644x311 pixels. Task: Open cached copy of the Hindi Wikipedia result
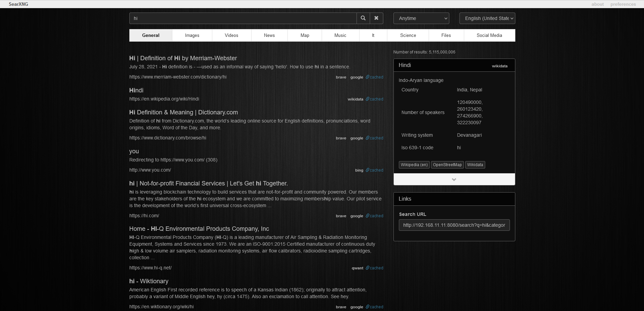pyautogui.click(x=374, y=99)
